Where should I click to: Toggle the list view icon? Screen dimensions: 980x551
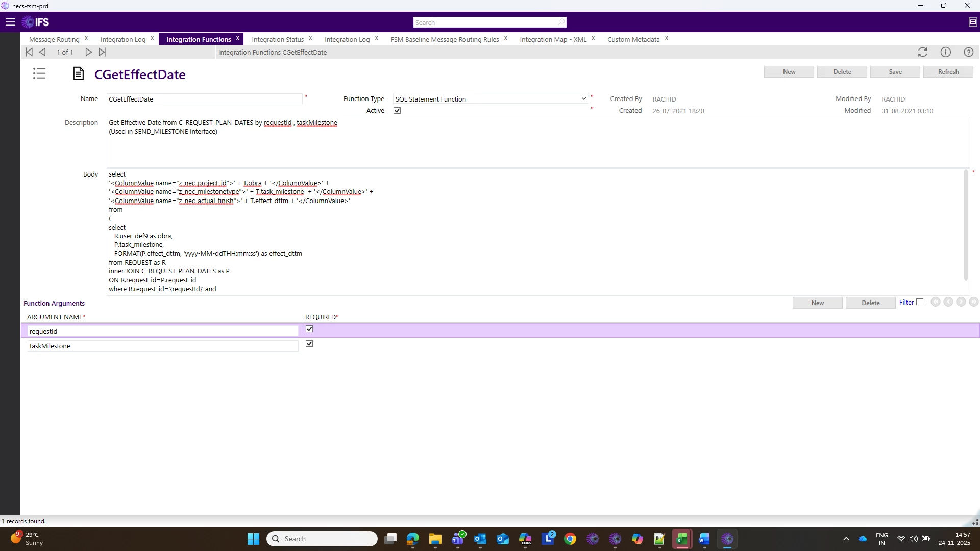(39, 74)
